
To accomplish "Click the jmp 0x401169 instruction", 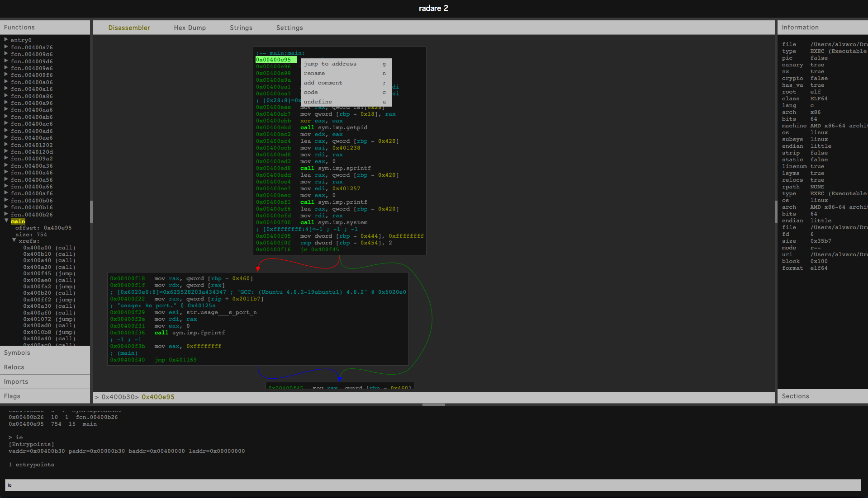I will [x=175, y=360].
